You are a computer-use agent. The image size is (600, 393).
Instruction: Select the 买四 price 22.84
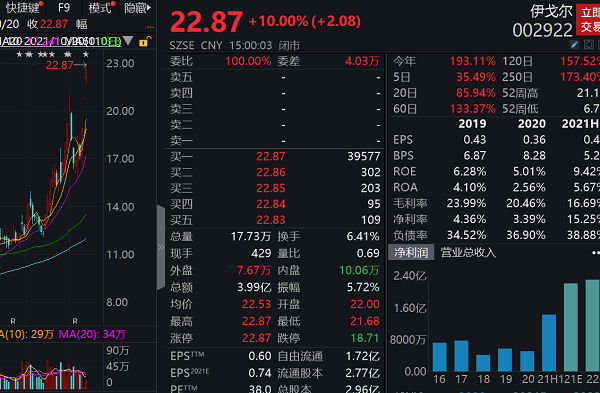[x=271, y=204]
